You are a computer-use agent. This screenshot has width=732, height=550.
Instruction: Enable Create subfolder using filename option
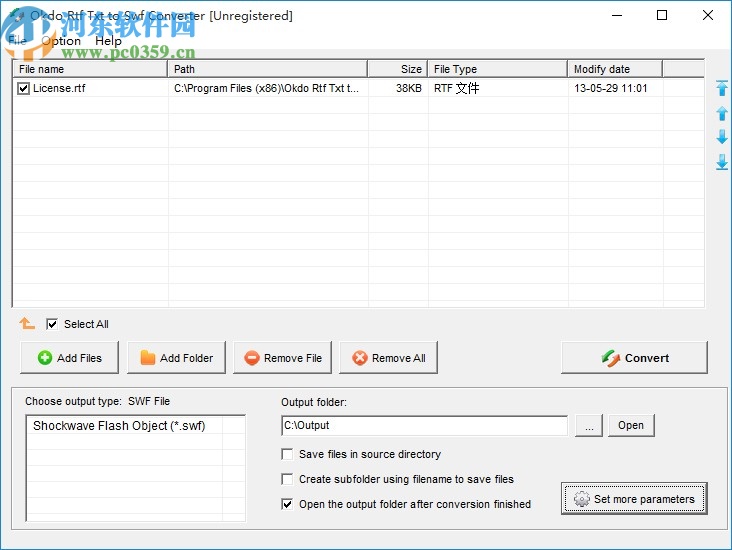click(287, 479)
